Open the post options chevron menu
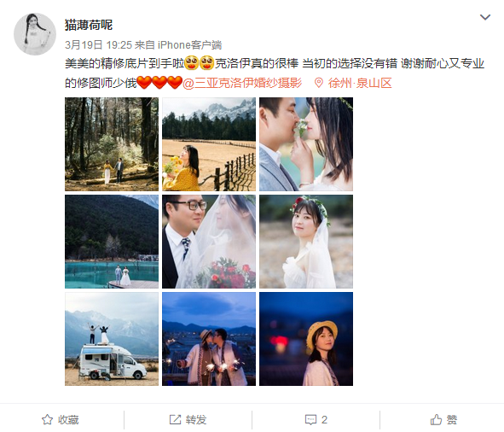Image resolution: width=504 pixels, height=432 pixels. click(485, 17)
